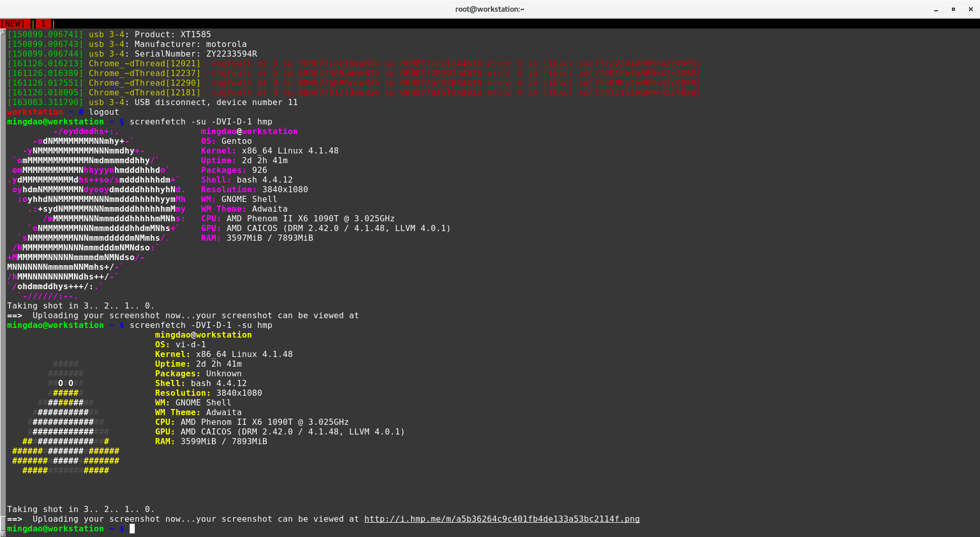The image size is (980, 537).
Task: Click the Chrome_~dThread[12290] segfault line
Action: tap(354, 83)
